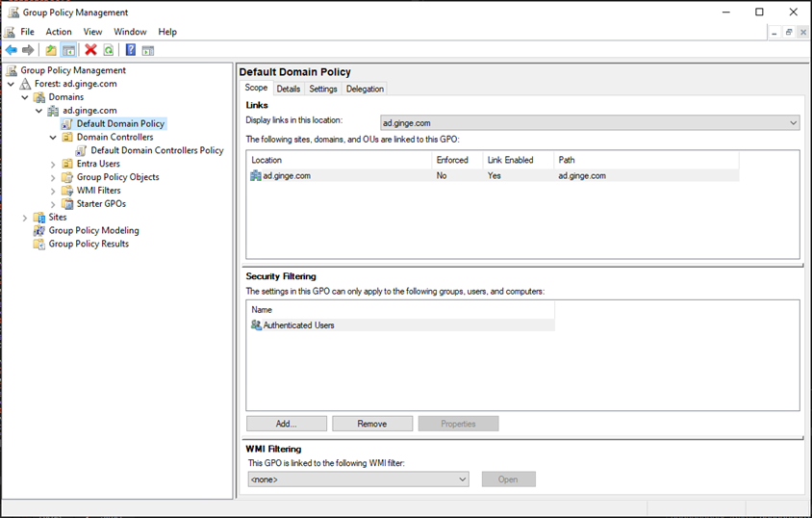The width and height of the screenshot is (812, 518).
Task: Select the Scope tab
Action: pos(256,88)
